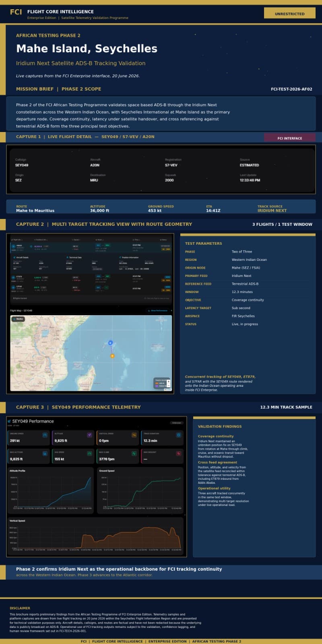Click the 2000 squawk value
The width and height of the screenshot is (322, 644).
pos(169,180)
